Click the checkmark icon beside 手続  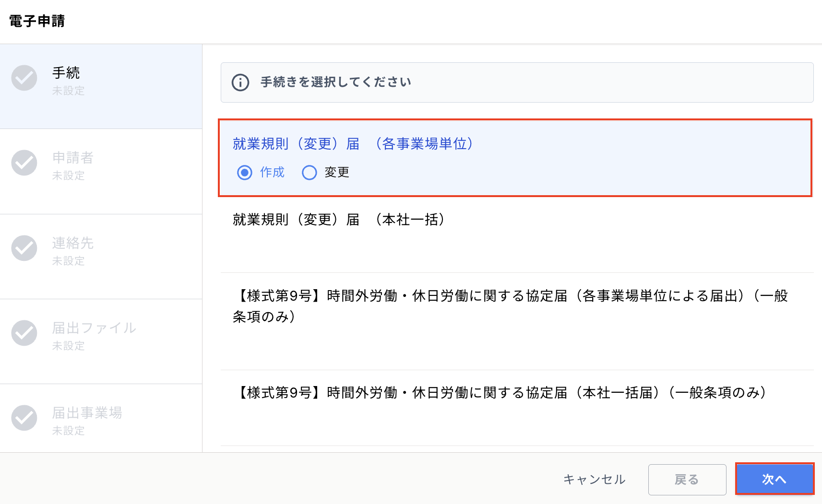[x=24, y=78]
